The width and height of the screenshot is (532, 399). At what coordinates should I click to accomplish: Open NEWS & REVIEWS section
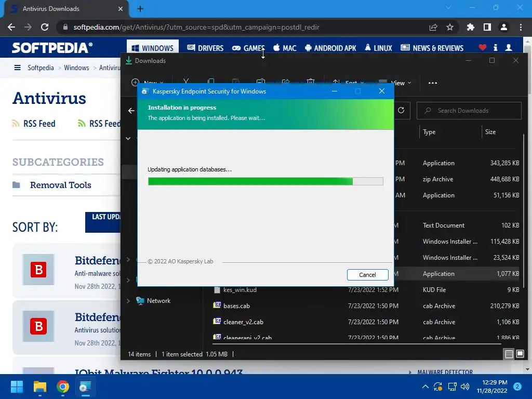(x=432, y=48)
